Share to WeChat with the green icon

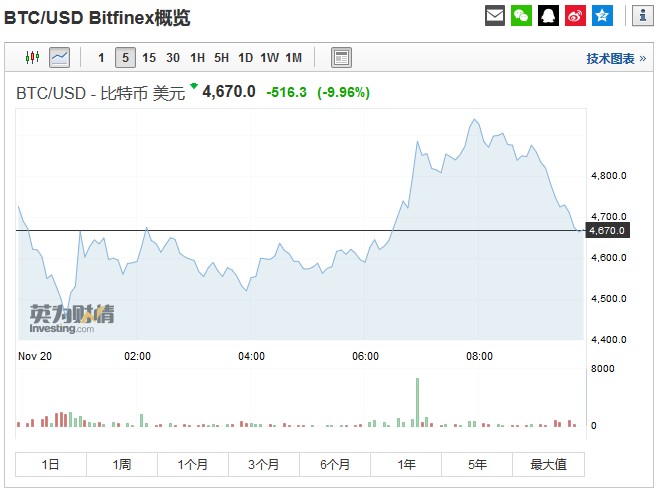pos(522,16)
